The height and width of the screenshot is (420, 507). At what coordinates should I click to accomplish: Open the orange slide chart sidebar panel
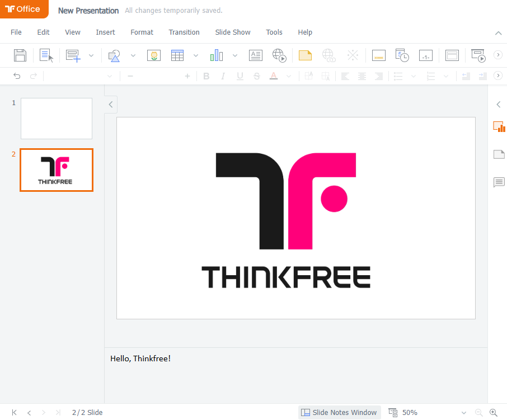[x=499, y=126]
